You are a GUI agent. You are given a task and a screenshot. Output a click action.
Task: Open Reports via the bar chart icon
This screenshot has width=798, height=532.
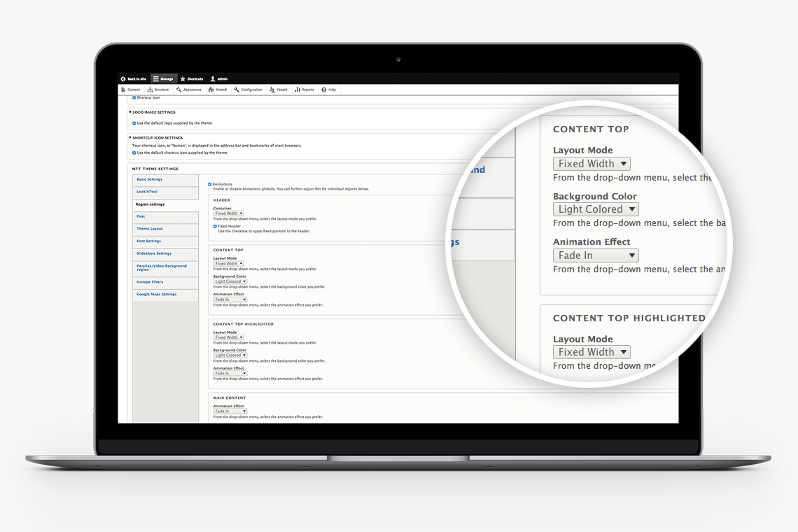(297, 90)
